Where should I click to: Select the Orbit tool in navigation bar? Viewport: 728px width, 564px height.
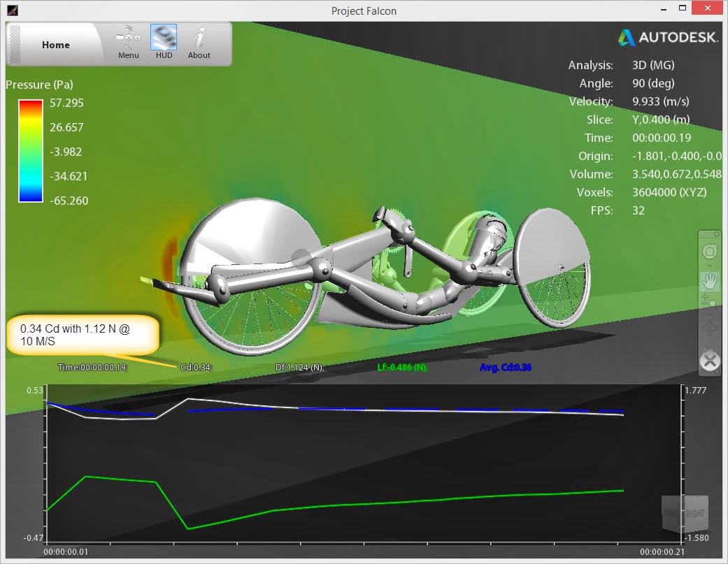coord(709,329)
